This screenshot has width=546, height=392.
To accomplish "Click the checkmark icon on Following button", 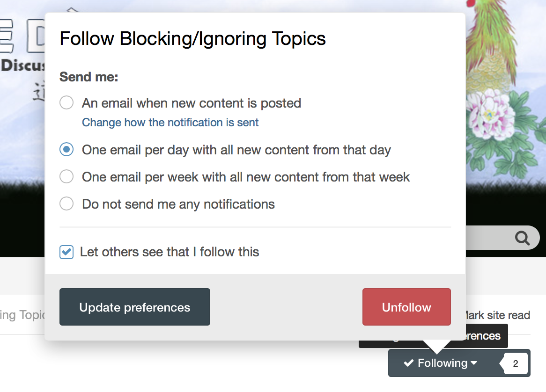I will tap(408, 363).
